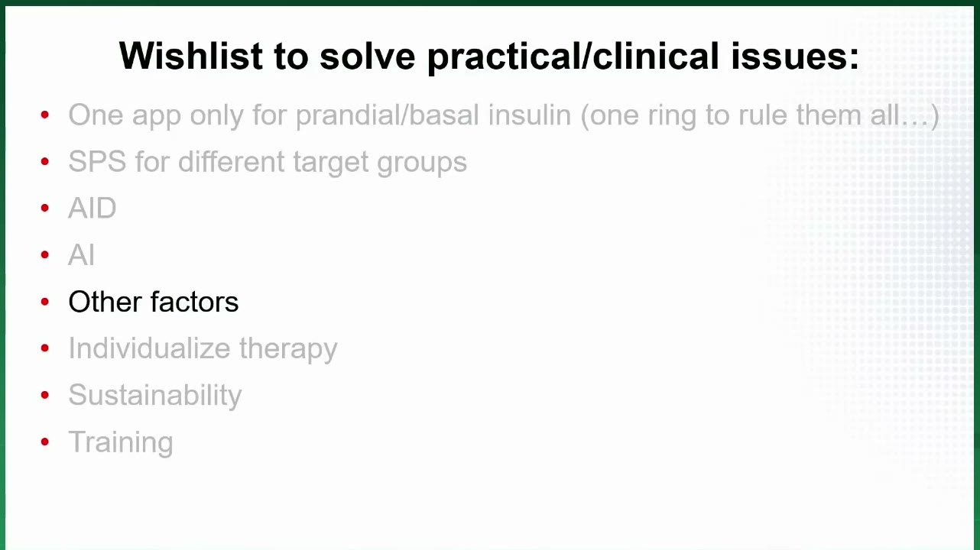Select the 'Sustainability' bullet text
Screen dimensions: 980x550
tap(155, 395)
